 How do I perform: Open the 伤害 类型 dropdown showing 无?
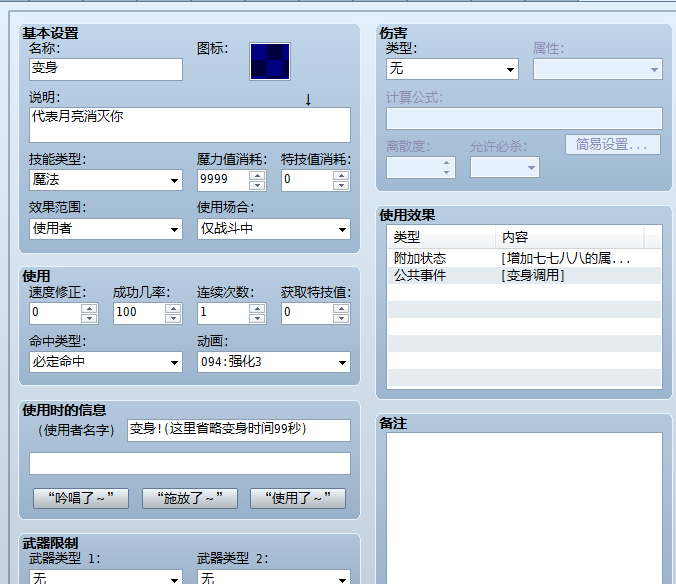click(452, 69)
